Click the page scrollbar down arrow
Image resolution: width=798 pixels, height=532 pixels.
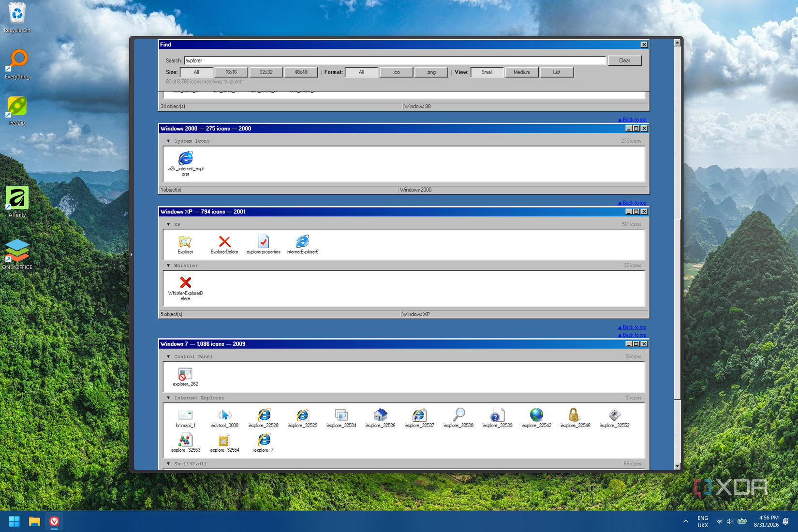click(x=677, y=466)
